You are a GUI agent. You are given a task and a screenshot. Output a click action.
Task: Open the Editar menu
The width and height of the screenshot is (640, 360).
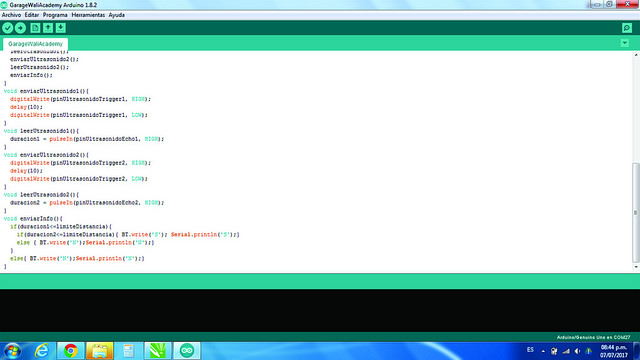31,15
